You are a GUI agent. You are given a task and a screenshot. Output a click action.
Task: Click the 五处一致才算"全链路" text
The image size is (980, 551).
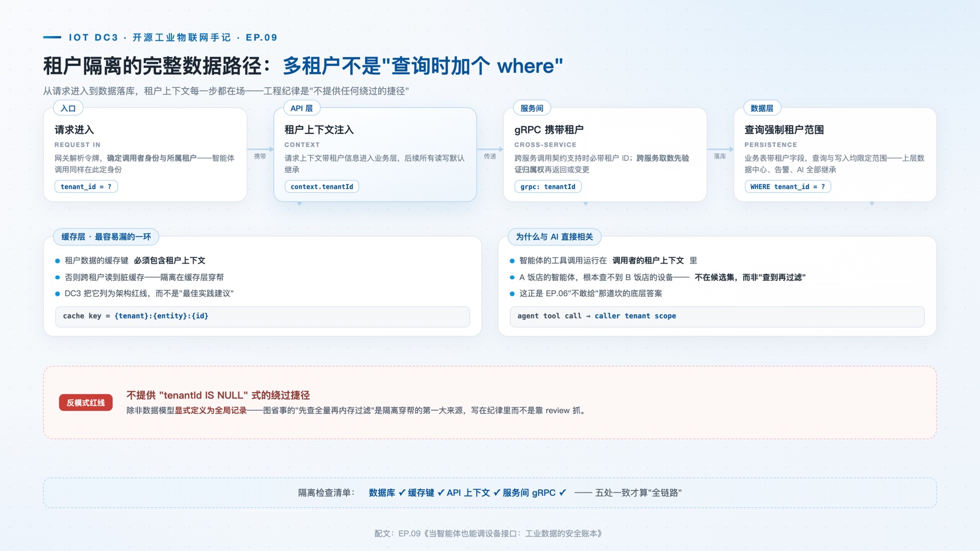click(x=638, y=493)
